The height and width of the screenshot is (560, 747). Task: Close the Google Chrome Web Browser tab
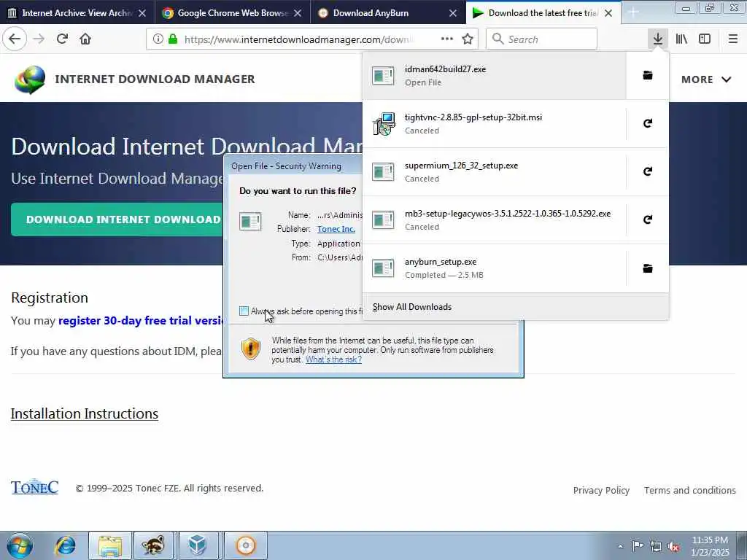pos(298,13)
